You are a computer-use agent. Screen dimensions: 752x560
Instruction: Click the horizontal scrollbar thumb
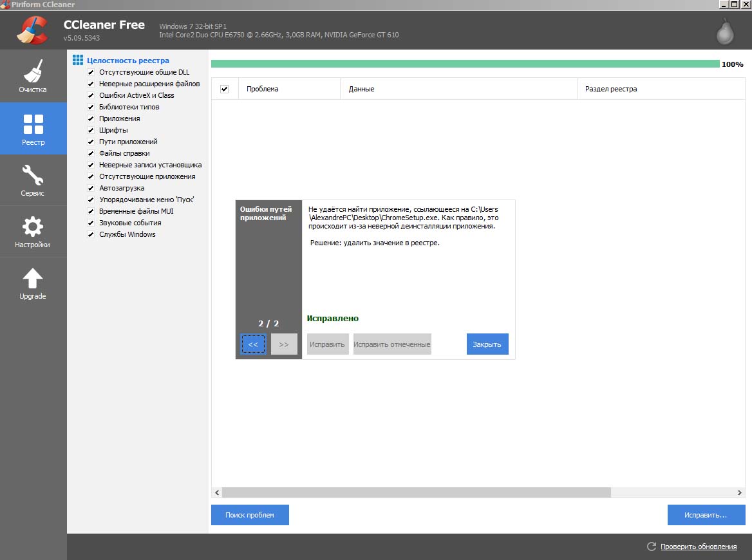[x=417, y=492]
